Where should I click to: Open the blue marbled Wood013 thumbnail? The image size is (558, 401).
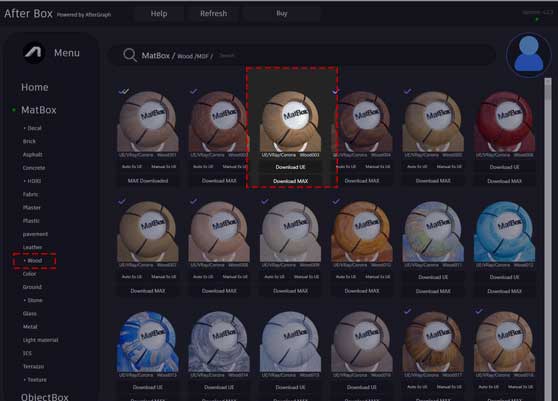(148, 342)
